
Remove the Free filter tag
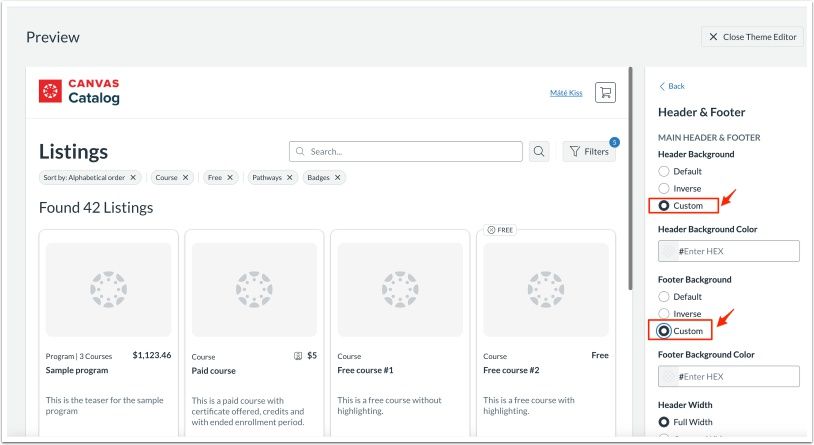(x=230, y=177)
